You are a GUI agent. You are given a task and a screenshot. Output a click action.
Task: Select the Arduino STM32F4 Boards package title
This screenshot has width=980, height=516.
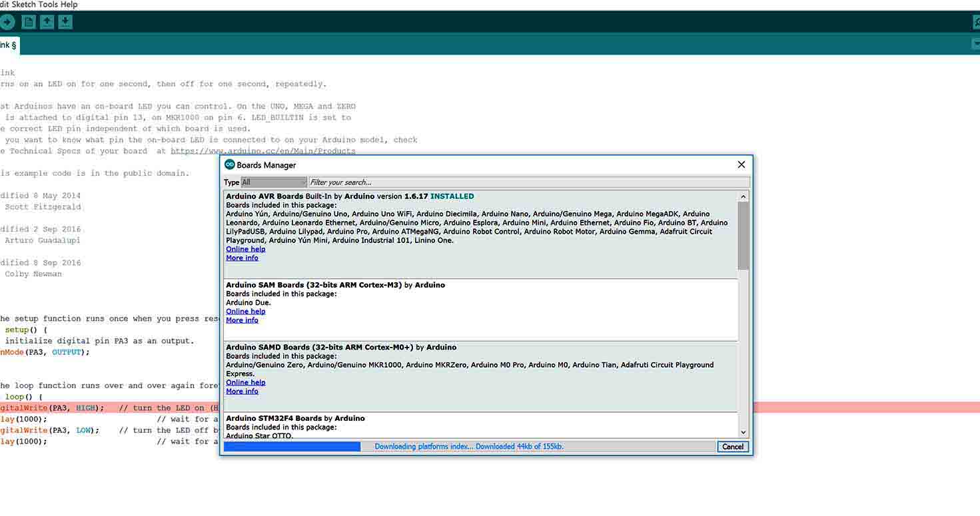pos(274,418)
